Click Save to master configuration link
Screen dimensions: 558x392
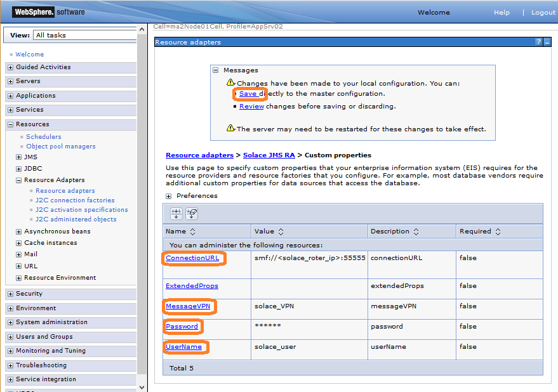(x=248, y=94)
